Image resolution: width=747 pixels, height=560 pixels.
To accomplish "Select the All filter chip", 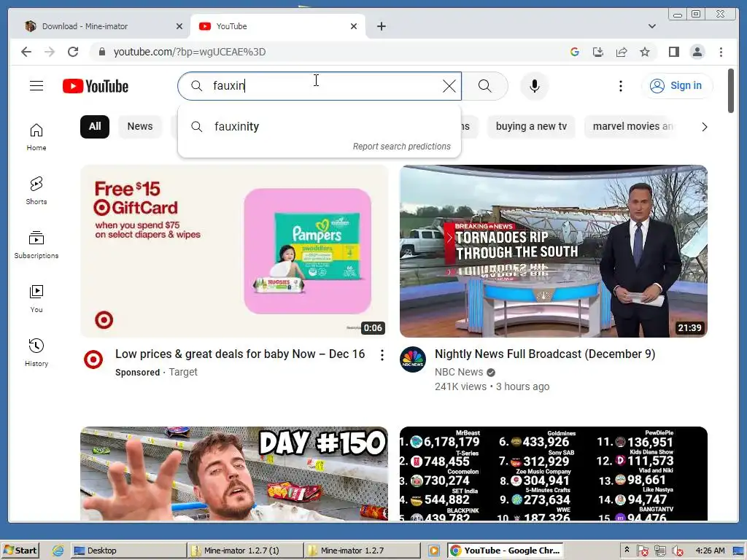I will click(x=95, y=127).
